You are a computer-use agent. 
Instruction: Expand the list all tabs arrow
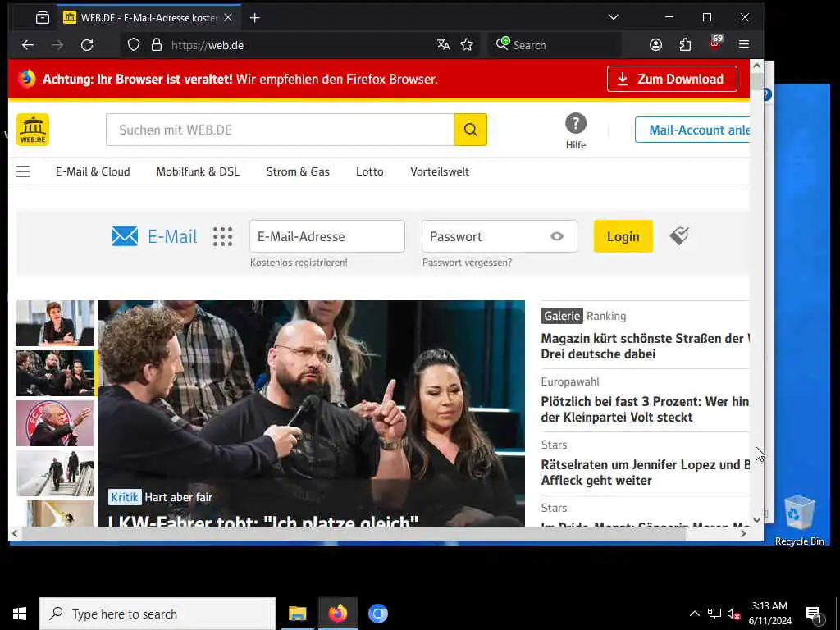614,17
